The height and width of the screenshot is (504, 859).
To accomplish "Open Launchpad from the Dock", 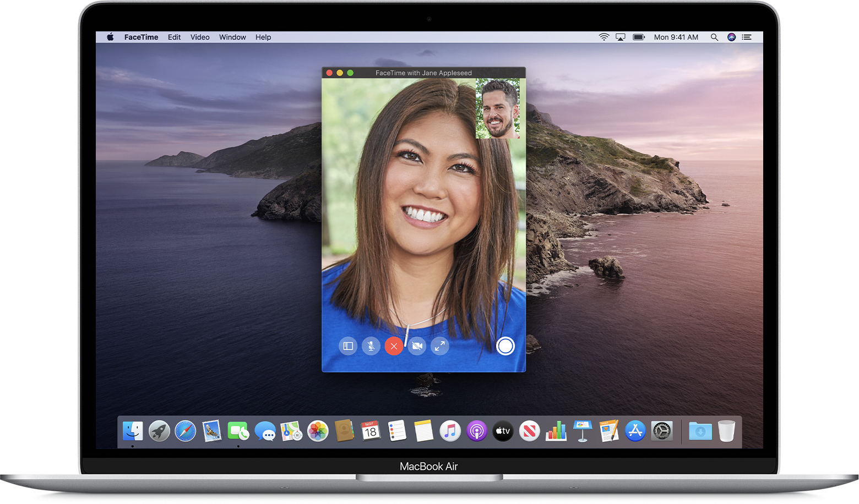I will point(159,431).
